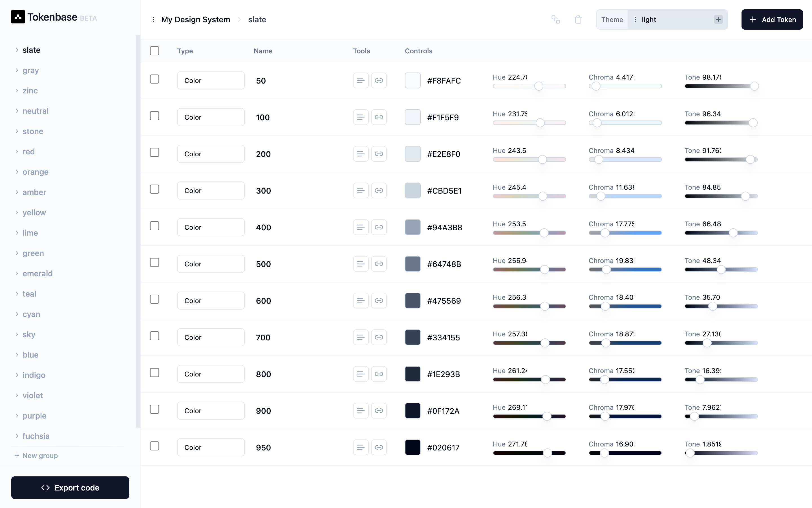Select the fuchsia group in sidebar

pyautogui.click(x=36, y=436)
